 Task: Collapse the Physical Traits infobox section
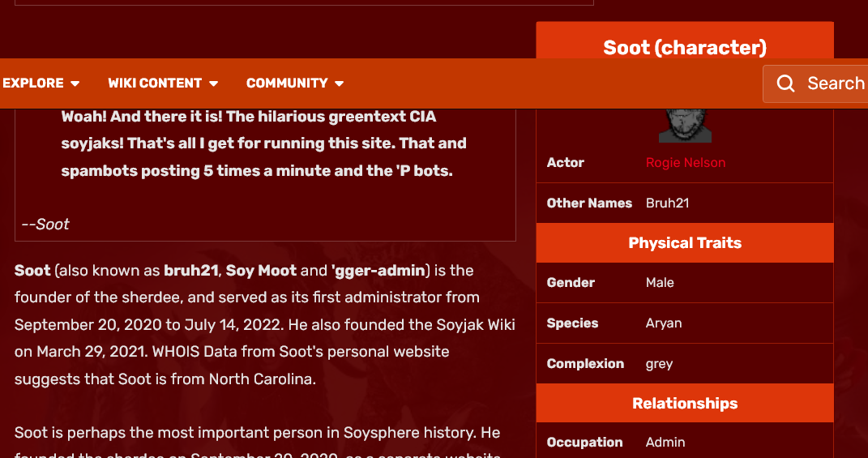pos(685,242)
